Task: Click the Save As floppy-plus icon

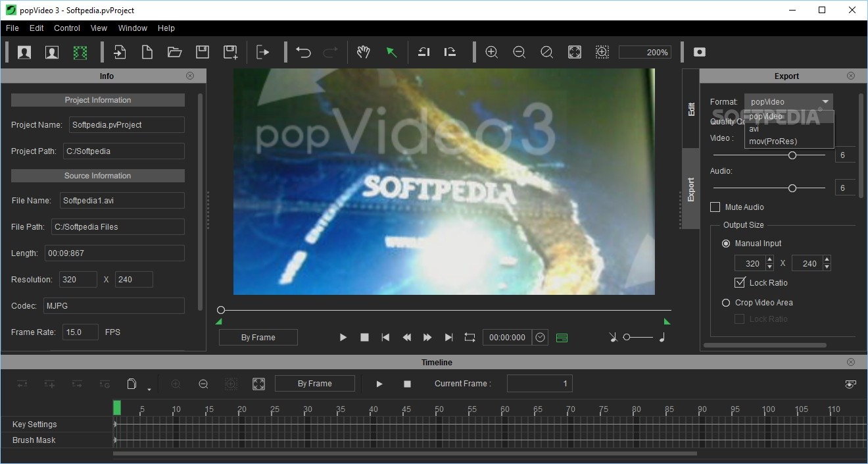Action: 230,53
